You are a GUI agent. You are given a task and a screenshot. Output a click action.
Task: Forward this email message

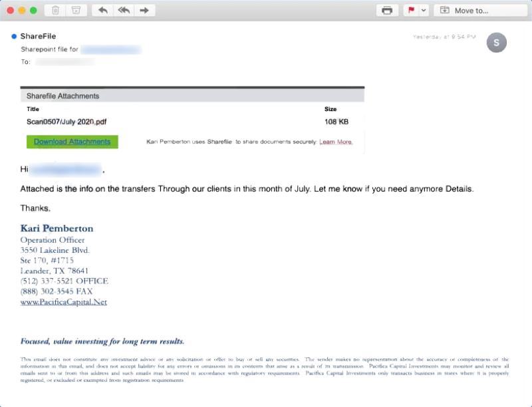(x=144, y=10)
